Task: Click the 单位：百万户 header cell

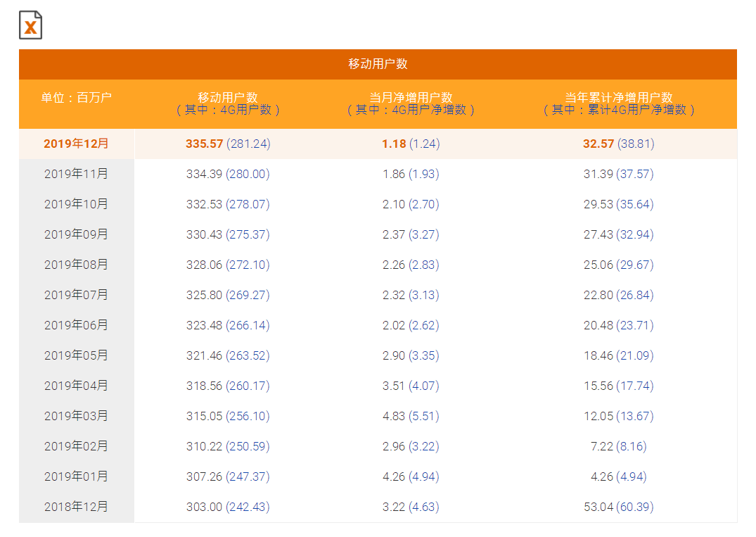Action: coord(76,98)
